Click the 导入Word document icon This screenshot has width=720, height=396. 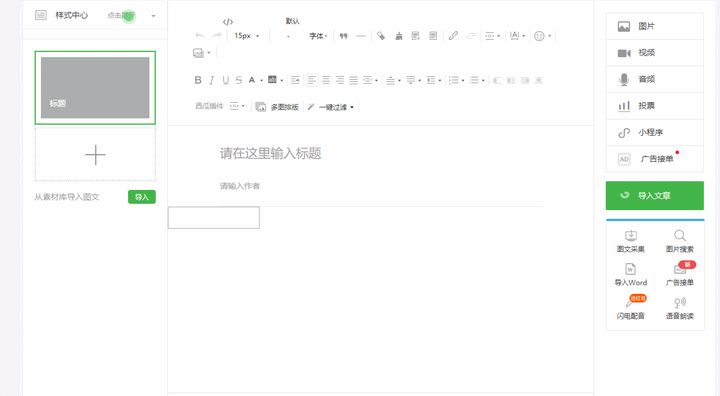click(630, 269)
